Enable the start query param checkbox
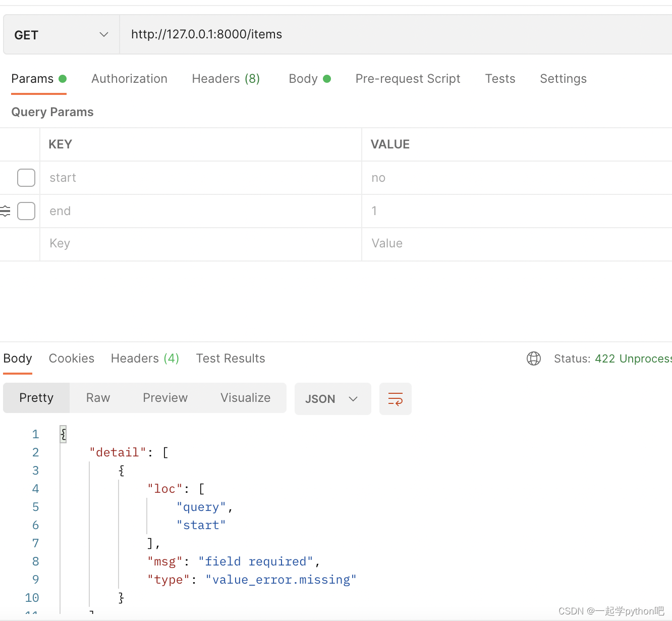 tap(26, 178)
